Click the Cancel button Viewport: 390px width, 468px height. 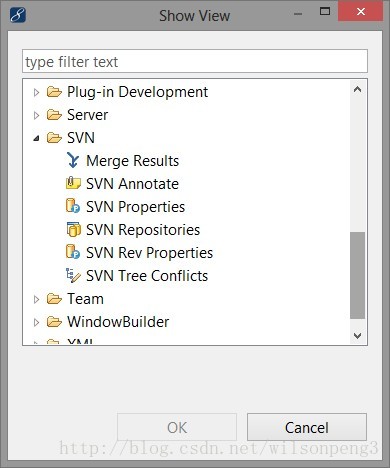[307, 427]
